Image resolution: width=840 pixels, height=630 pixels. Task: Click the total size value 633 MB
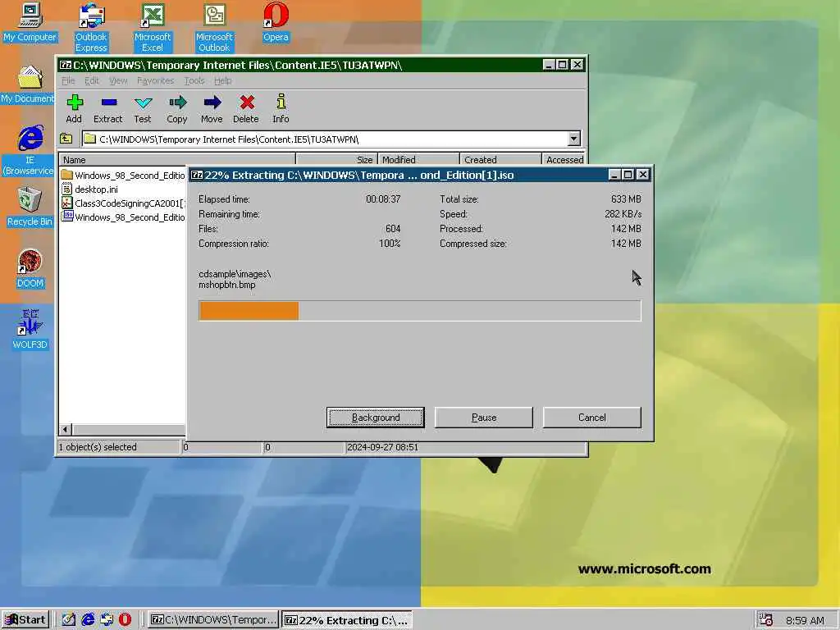(626, 199)
